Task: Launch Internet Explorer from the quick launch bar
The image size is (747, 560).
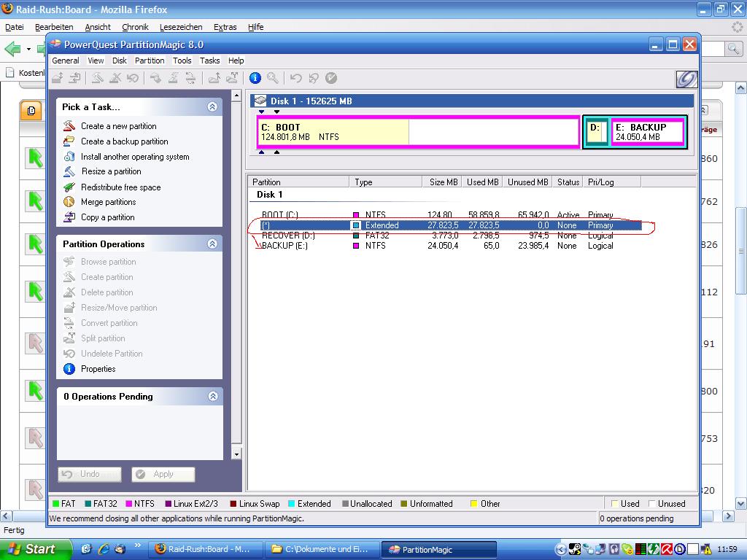Action: (x=103, y=549)
